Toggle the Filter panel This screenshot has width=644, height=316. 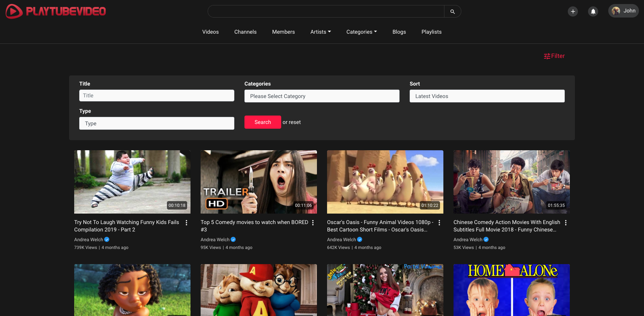point(554,56)
